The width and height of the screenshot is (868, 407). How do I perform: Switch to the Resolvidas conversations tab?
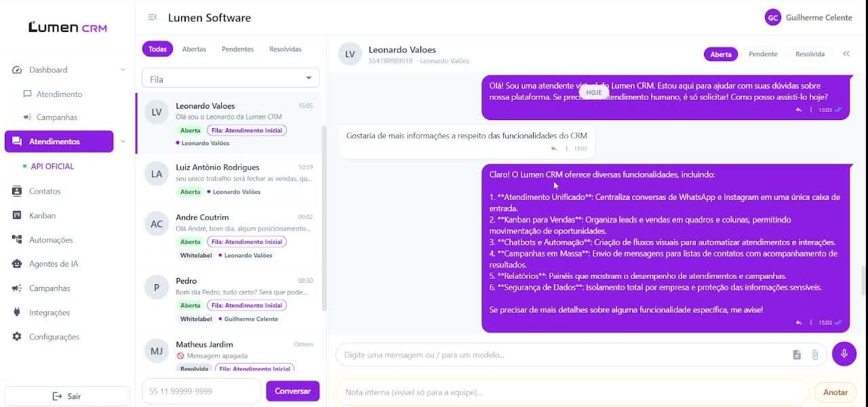point(285,49)
